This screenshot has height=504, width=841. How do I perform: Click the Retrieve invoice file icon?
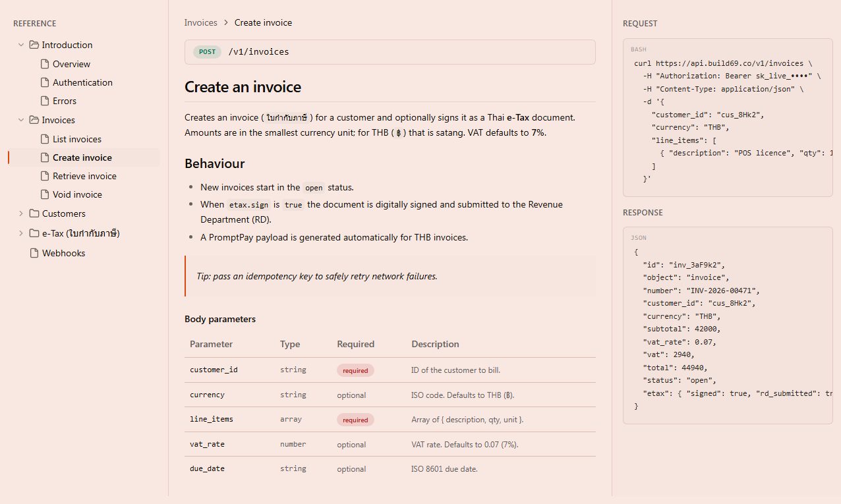pyautogui.click(x=45, y=176)
